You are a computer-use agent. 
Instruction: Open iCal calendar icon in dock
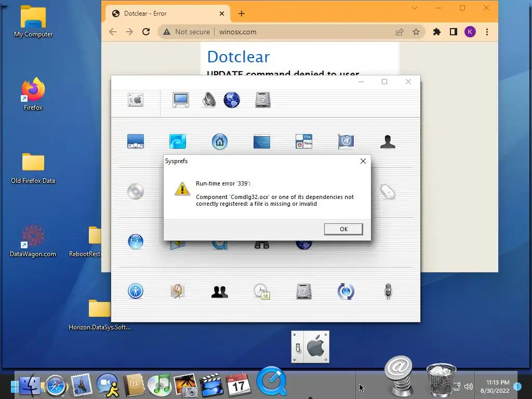[x=238, y=385]
